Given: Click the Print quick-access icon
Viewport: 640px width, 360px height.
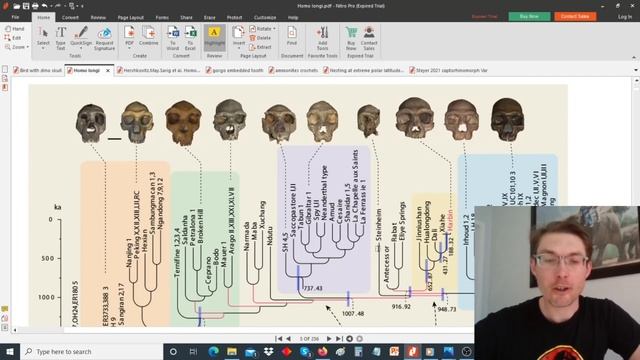Looking at the screenshot, I should pos(35,6).
